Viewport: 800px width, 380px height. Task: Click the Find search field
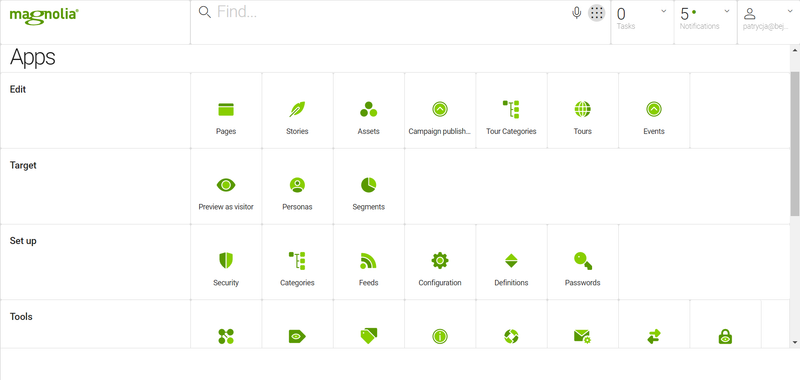(x=390, y=12)
